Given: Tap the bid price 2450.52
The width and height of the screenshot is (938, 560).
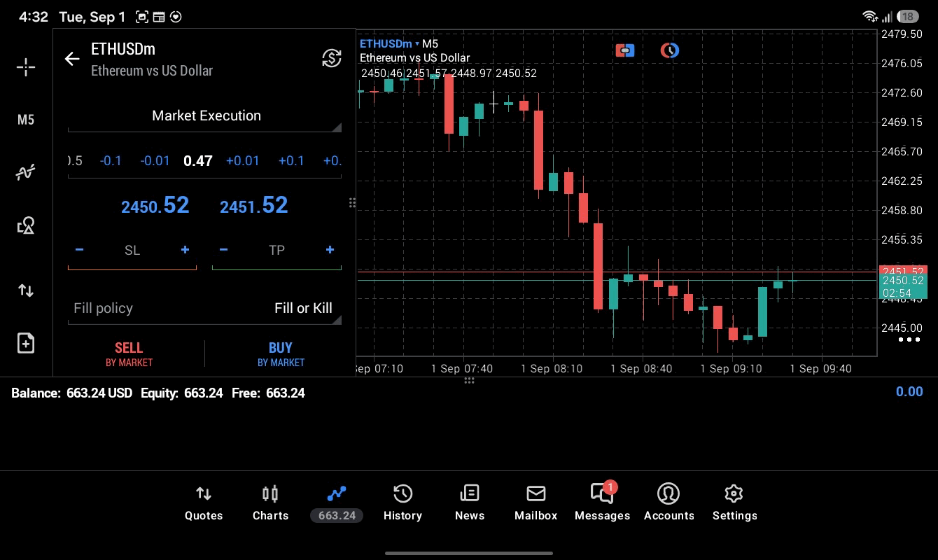Looking at the screenshot, I should point(155,205).
